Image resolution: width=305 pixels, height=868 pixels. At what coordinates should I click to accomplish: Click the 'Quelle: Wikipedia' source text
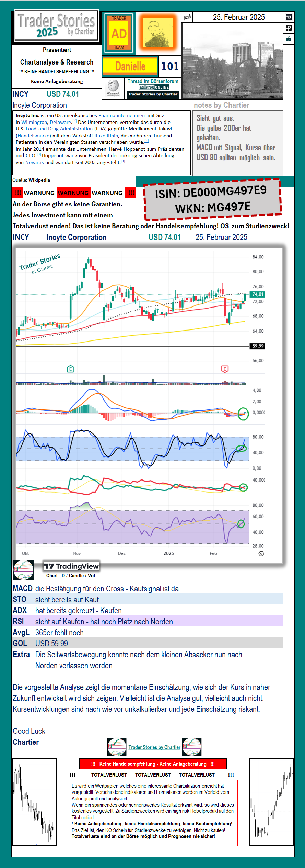click(31, 180)
